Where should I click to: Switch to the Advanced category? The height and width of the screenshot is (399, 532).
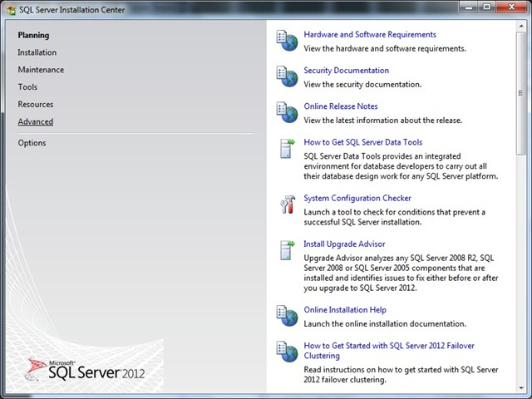click(x=35, y=122)
